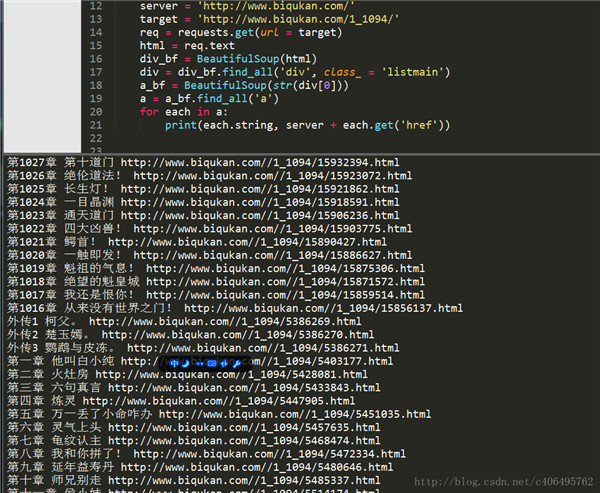This screenshot has height=493, width=600.
Task: Click chapter title '第1016章 从来没有世界之门!'
Action: [x=90, y=309]
